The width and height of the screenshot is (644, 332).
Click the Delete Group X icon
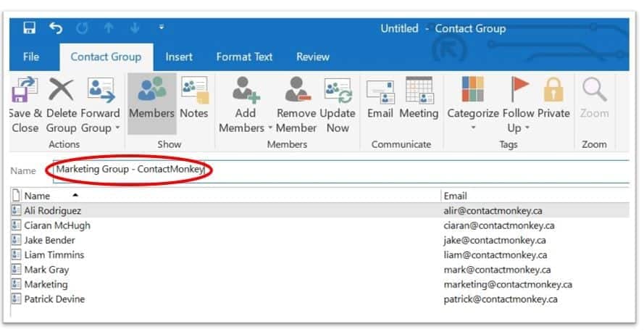61,89
